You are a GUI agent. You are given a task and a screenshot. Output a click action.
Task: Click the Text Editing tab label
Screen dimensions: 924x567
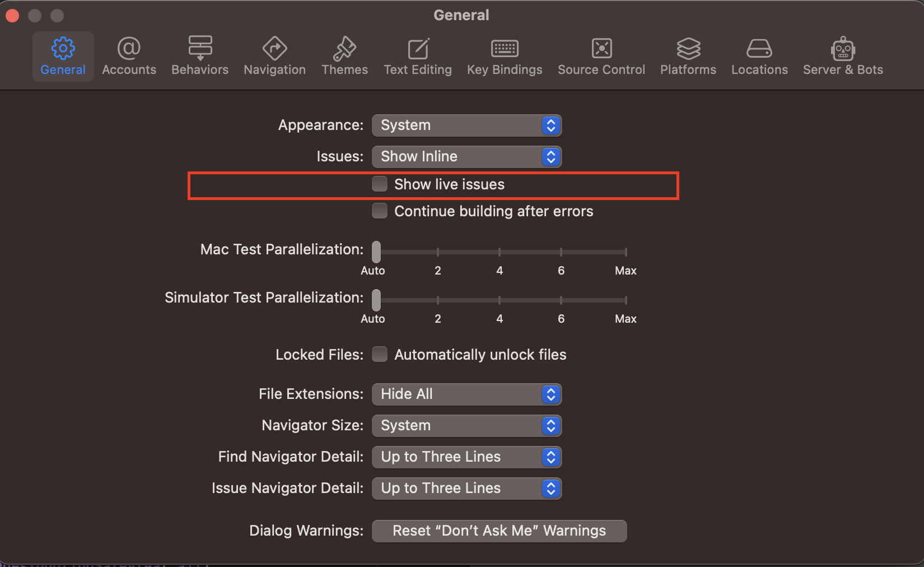pyautogui.click(x=418, y=69)
